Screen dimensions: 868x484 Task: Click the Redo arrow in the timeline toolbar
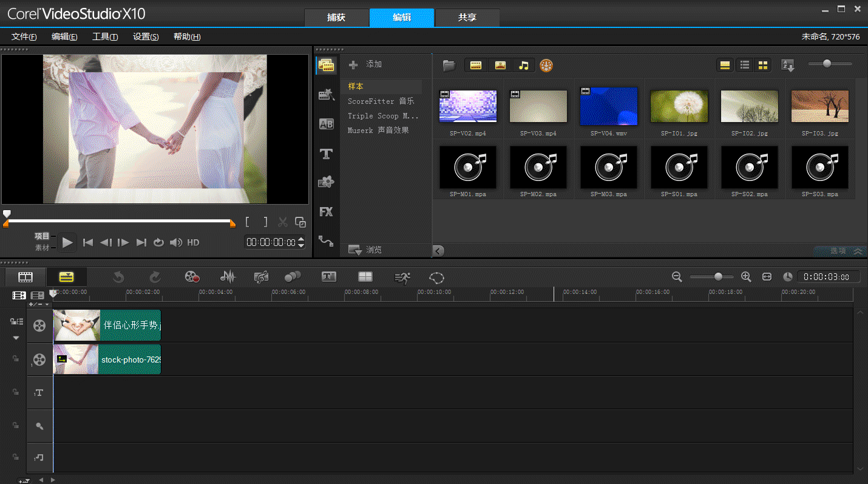click(x=155, y=277)
